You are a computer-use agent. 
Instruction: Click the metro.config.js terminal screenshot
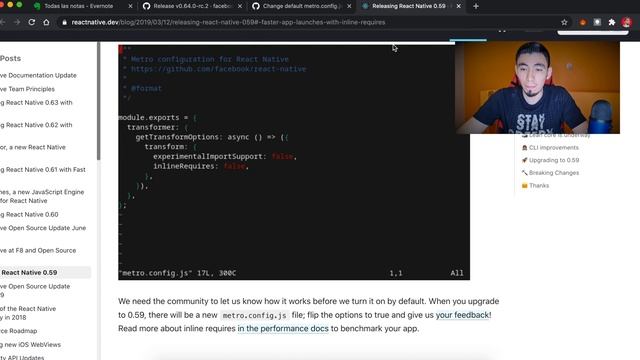click(x=294, y=162)
